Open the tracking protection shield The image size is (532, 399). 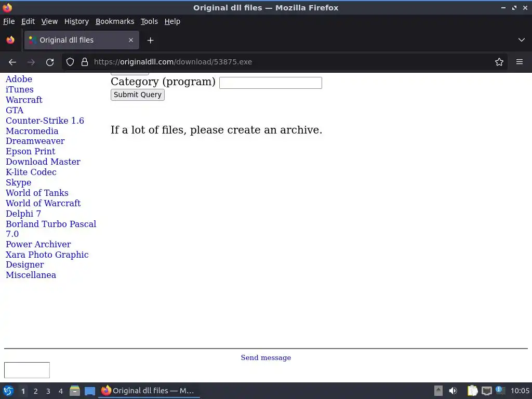coord(70,62)
